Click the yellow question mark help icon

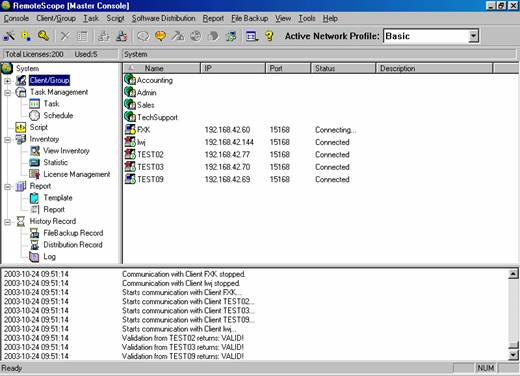[x=269, y=36]
